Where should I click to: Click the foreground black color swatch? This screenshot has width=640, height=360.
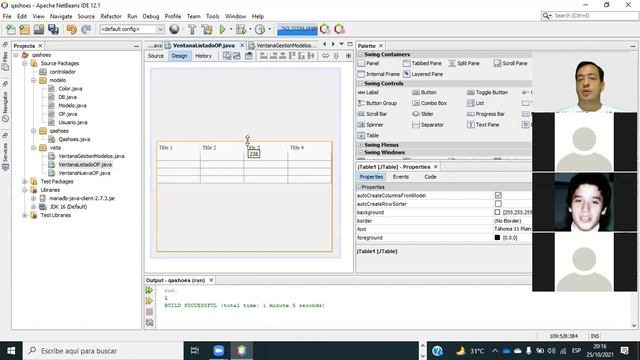pyautogui.click(x=497, y=238)
